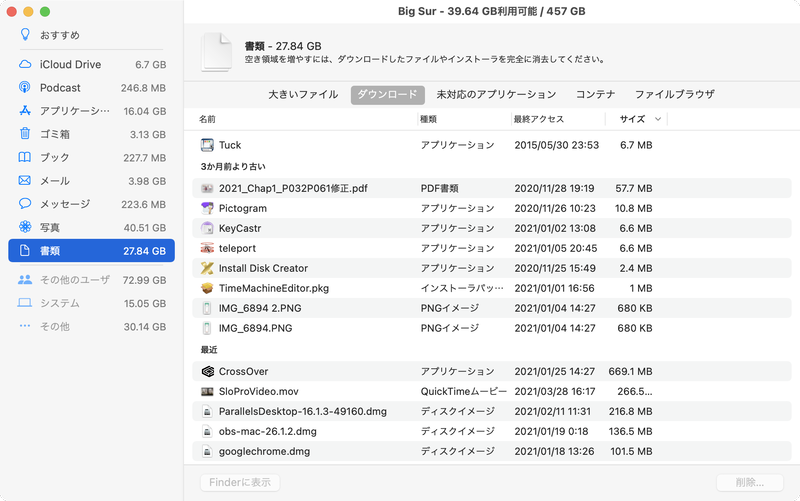Click the trash can (ゴミ箱) icon
Screen dimensions: 800x501
coord(25,134)
